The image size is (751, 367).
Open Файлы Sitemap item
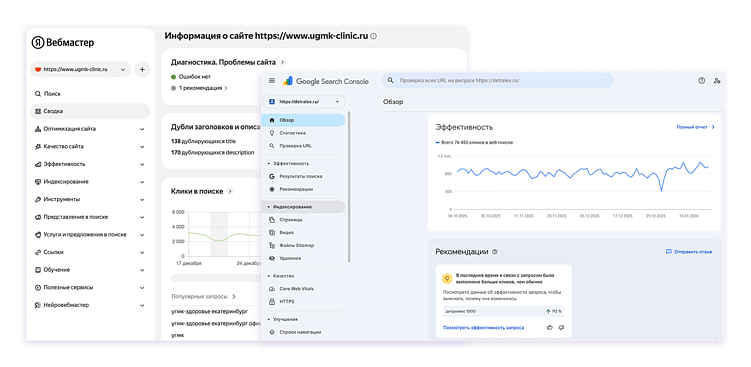[303, 245]
